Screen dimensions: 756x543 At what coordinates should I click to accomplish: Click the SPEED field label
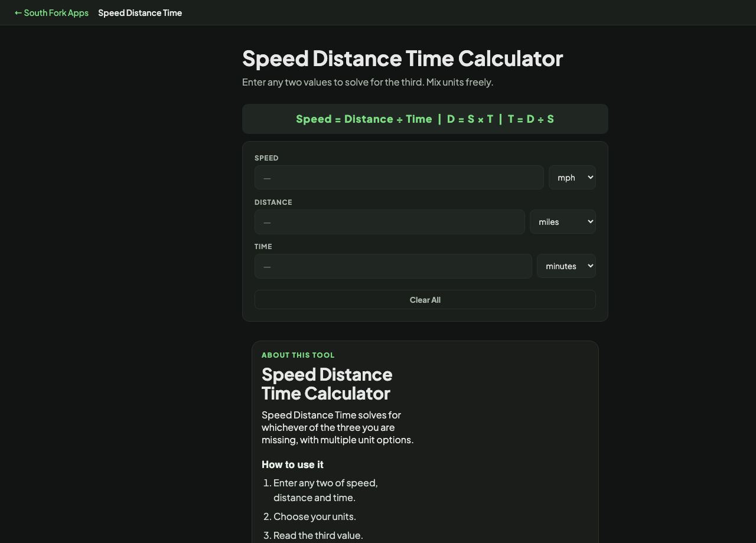266,158
